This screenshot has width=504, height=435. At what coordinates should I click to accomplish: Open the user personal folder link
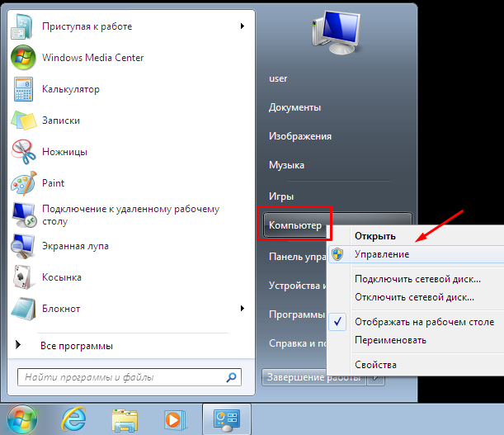278,78
